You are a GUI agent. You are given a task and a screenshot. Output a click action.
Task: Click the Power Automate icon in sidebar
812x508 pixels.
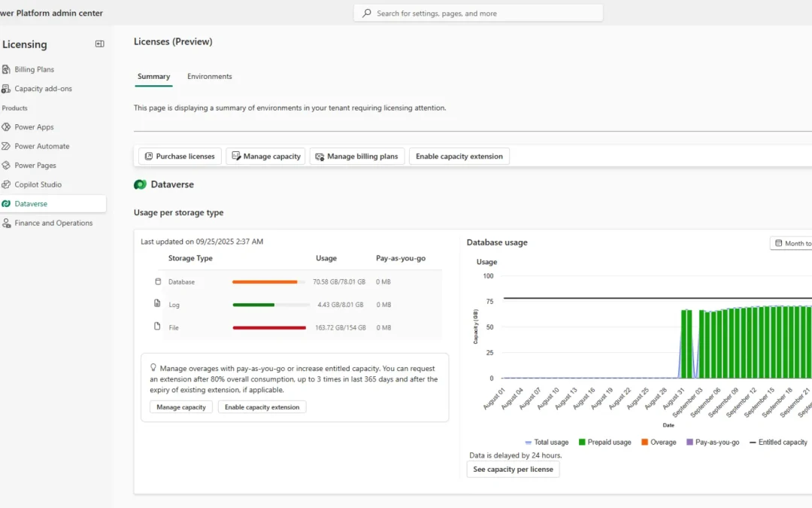pos(7,146)
